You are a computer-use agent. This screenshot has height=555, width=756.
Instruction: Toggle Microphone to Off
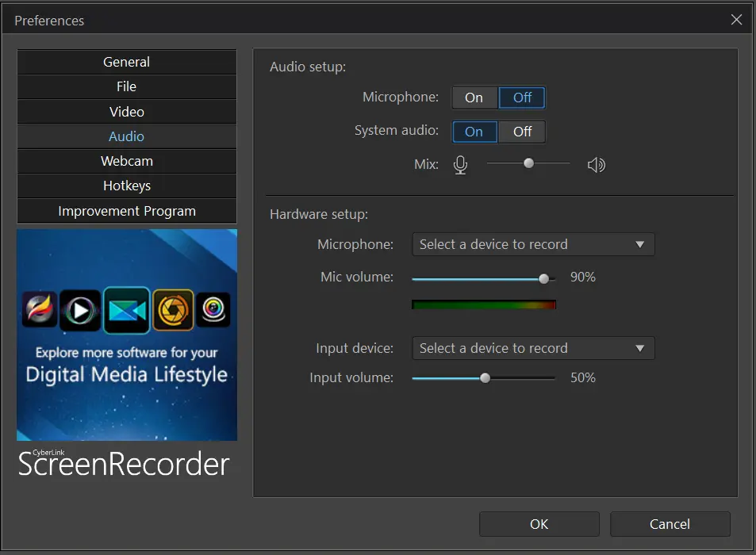(x=522, y=97)
